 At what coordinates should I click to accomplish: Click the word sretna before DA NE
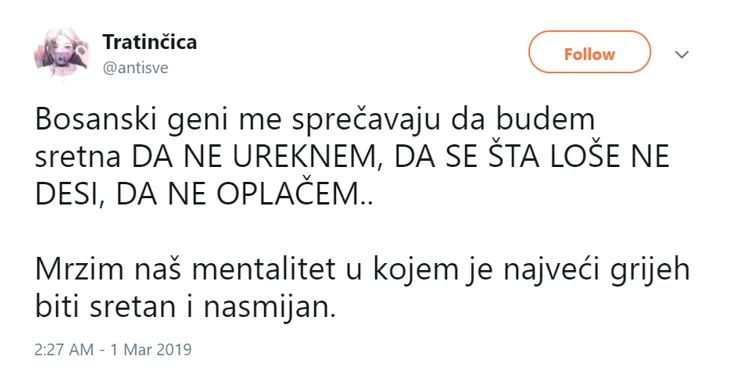[78, 158]
